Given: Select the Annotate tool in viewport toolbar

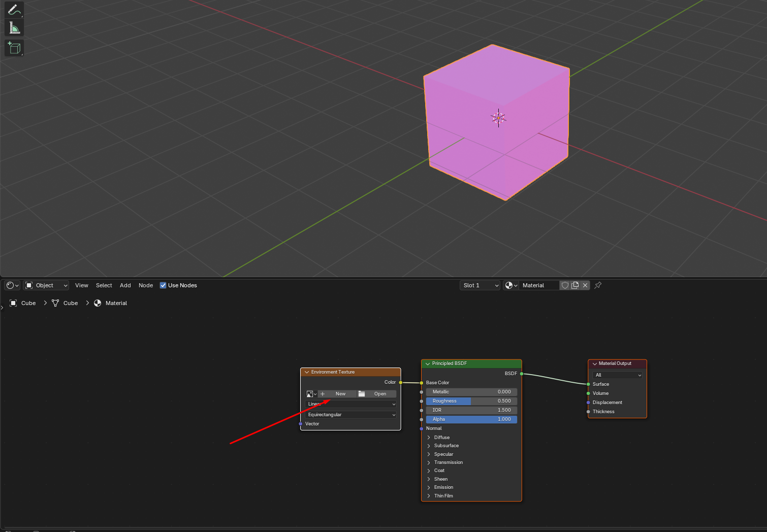Looking at the screenshot, I should 14,10.
